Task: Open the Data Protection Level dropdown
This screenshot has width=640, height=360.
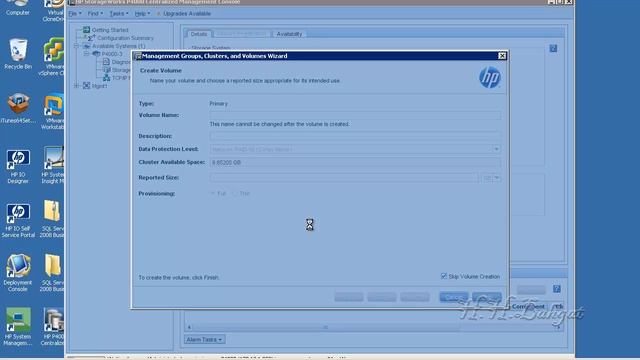Action: click(496, 149)
